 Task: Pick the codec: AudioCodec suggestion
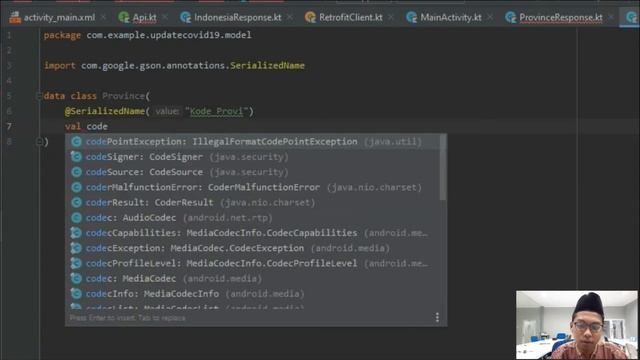252,218
